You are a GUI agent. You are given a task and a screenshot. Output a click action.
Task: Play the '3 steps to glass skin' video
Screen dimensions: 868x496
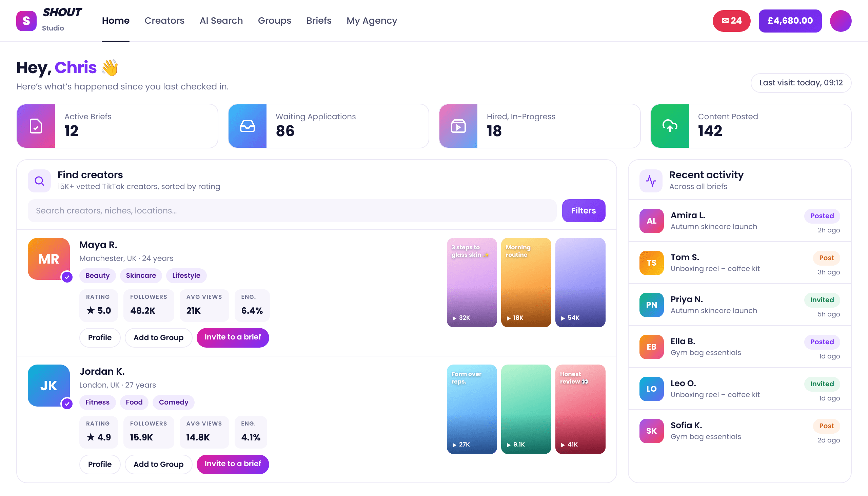472,283
